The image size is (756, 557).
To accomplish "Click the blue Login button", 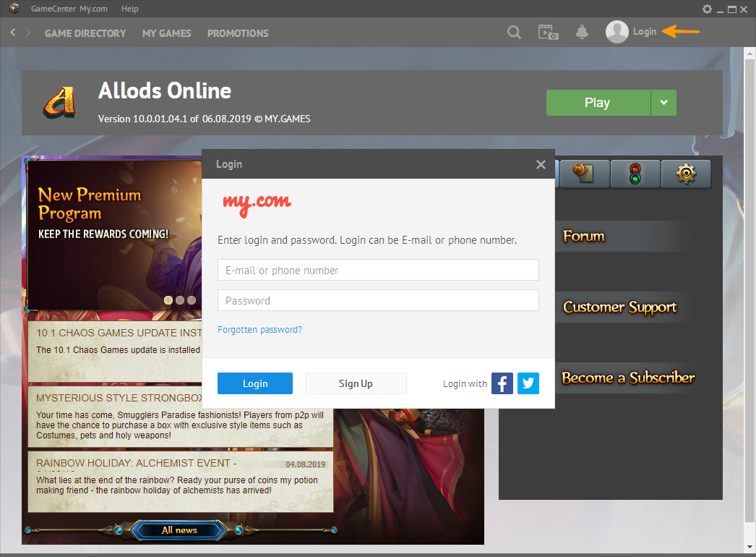I will point(255,383).
